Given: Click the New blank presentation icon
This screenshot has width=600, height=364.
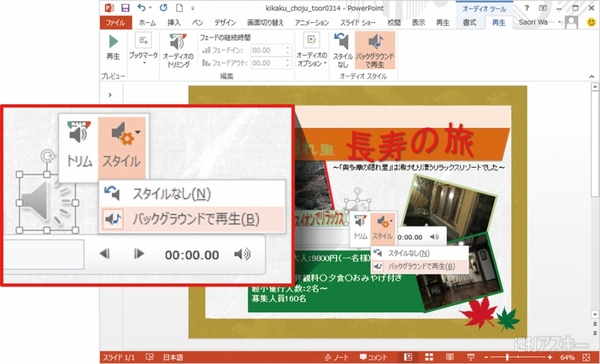Looking at the screenshot, I should pos(179,8).
